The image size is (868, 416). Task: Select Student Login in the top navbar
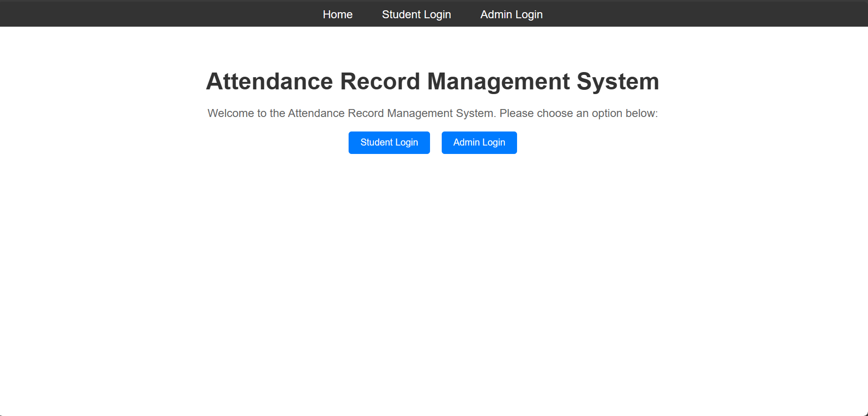tap(416, 15)
